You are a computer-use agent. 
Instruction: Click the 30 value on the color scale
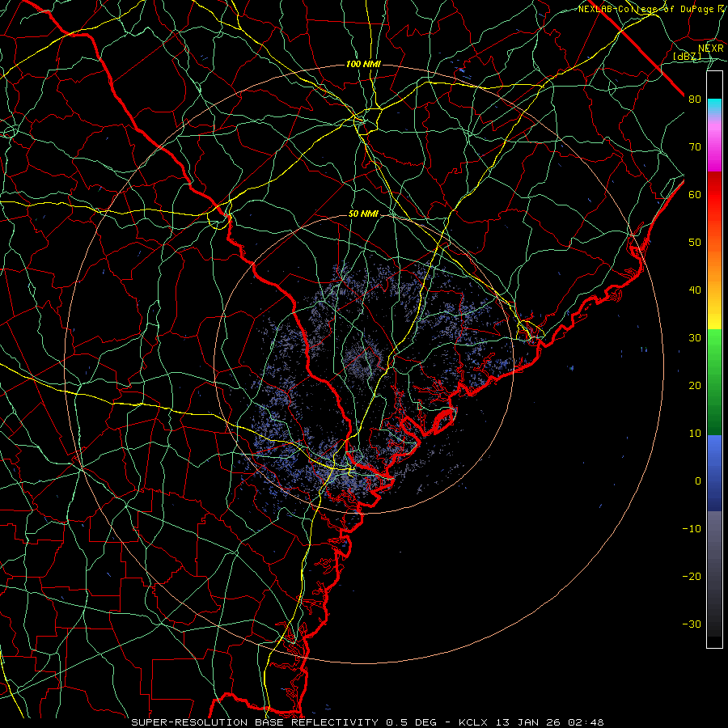tap(695, 338)
